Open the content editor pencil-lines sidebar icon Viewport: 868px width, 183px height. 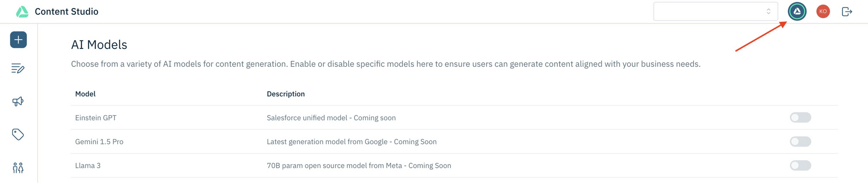[x=18, y=69]
